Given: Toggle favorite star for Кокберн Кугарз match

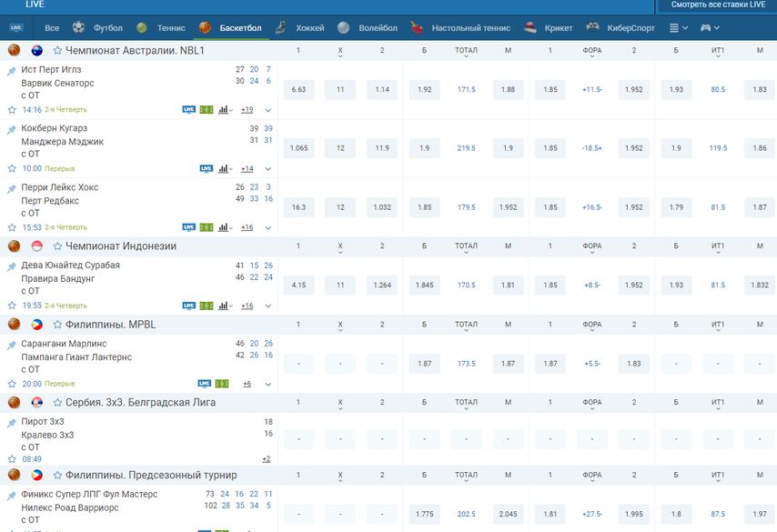Looking at the screenshot, I should (13, 168).
